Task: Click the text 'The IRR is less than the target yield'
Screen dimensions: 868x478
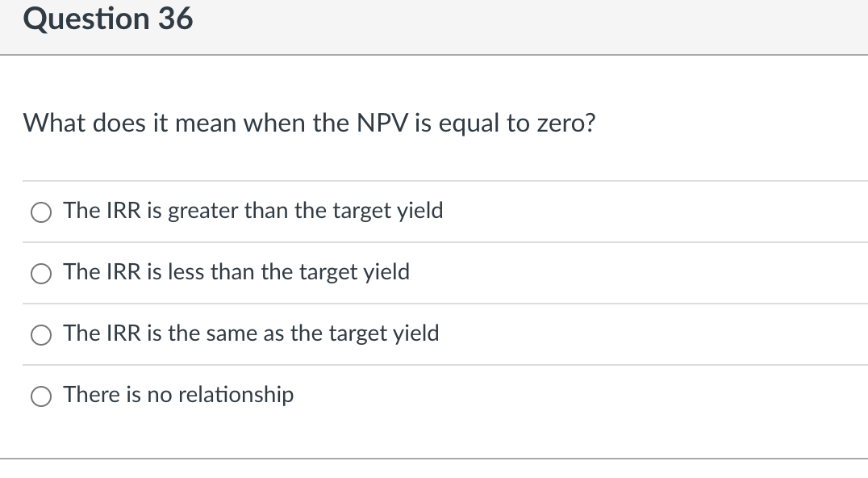Action: [x=237, y=272]
